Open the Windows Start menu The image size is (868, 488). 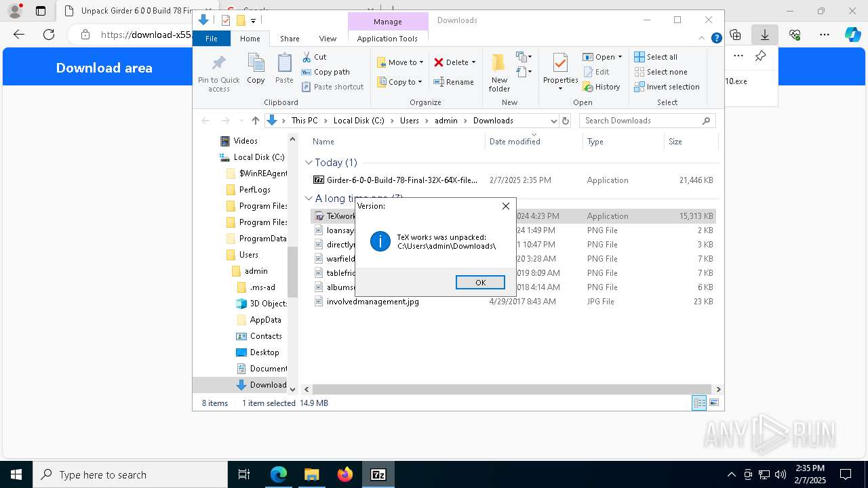click(x=16, y=474)
